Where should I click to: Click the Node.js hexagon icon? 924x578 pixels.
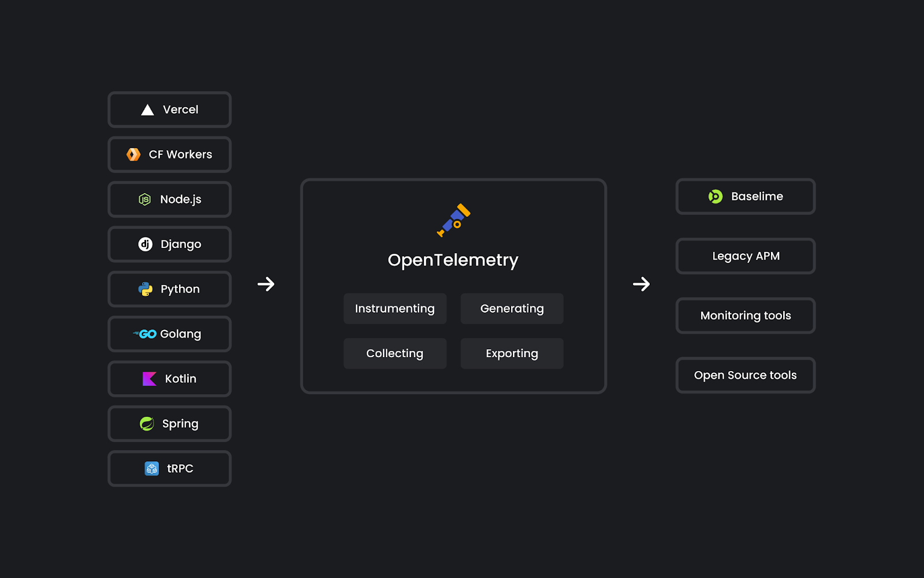(144, 199)
